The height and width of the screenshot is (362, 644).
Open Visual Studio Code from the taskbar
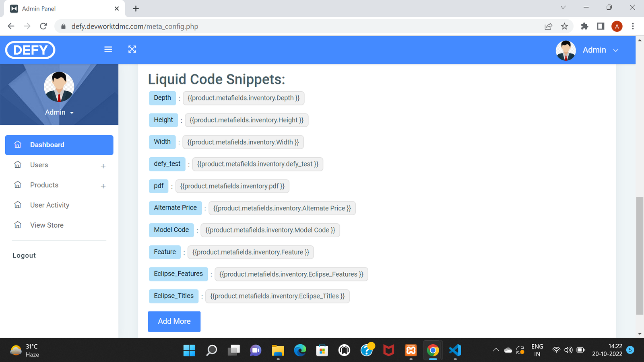[455, 350]
